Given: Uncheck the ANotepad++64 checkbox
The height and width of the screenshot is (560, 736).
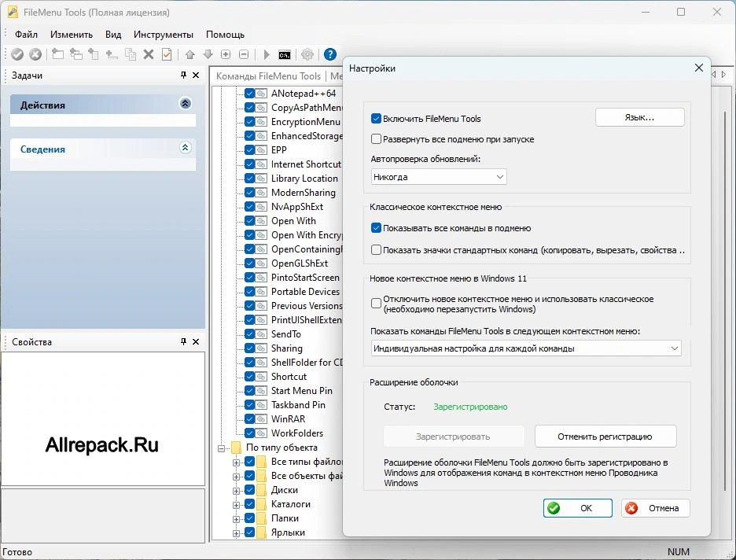Looking at the screenshot, I should coord(250,93).
